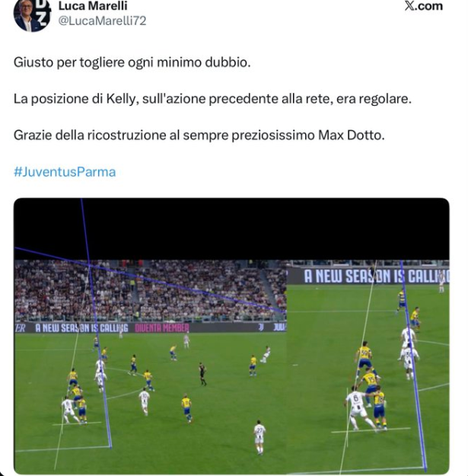
Task: Click the 'Giusto per togliere ogni minimo dubbio' line
Action: coord(132,62)
